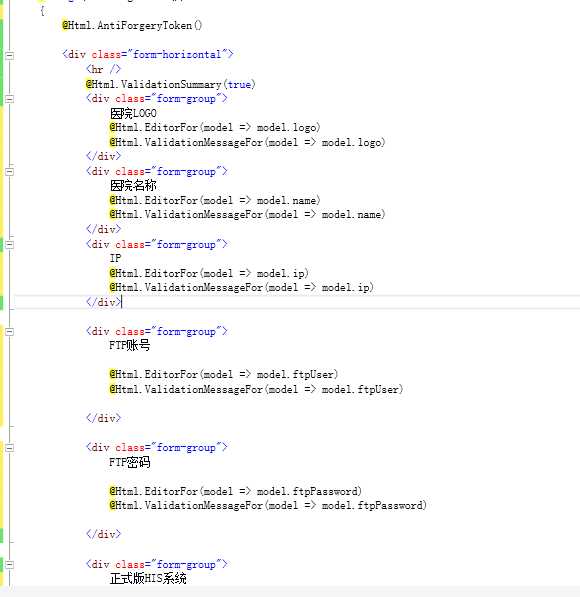
Task: Collapse the form-group containing 医院LOGO
Action: click(10, 99)
